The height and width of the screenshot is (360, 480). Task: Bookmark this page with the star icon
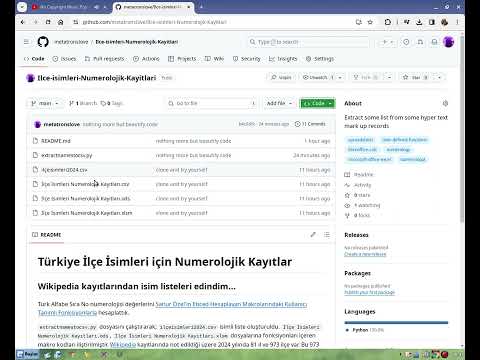(x=370, y=22)
